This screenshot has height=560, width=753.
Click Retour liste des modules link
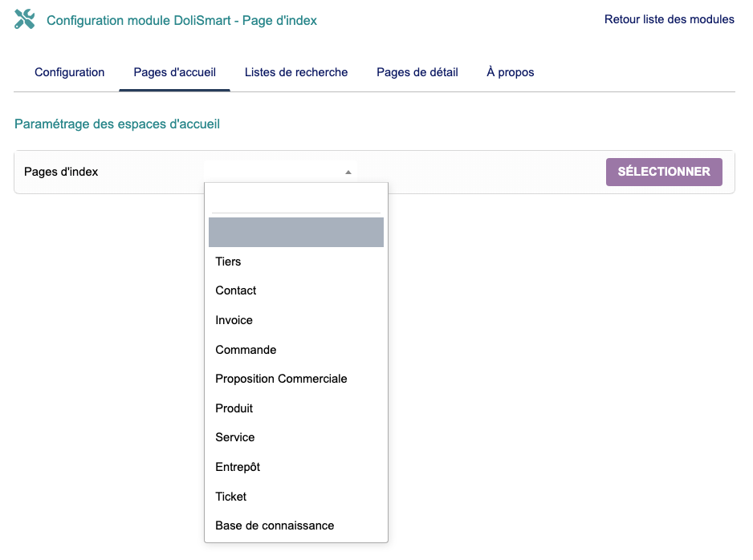[x=669, y=19]
